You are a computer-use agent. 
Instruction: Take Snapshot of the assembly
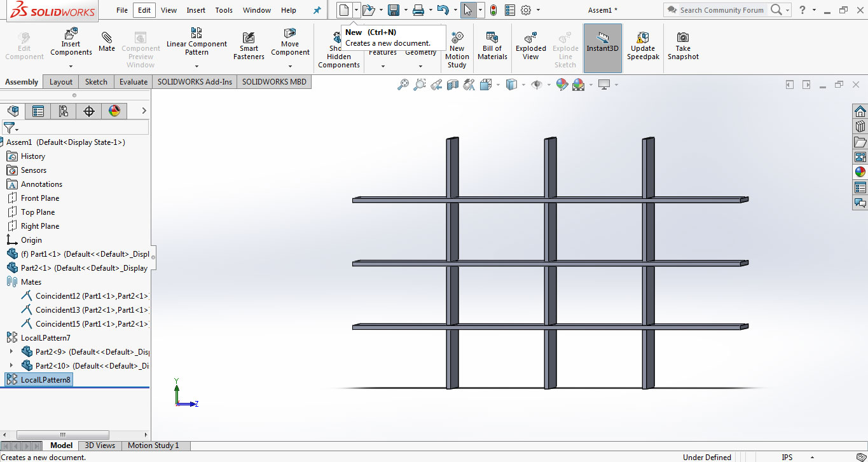tap(683, 45)
